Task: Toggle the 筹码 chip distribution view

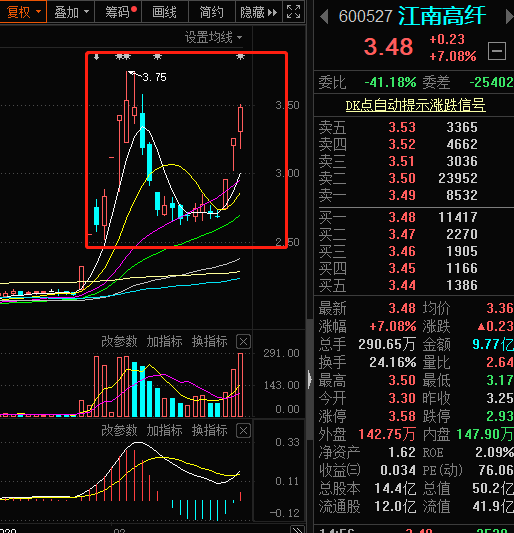Action: [x=118, y=12]
